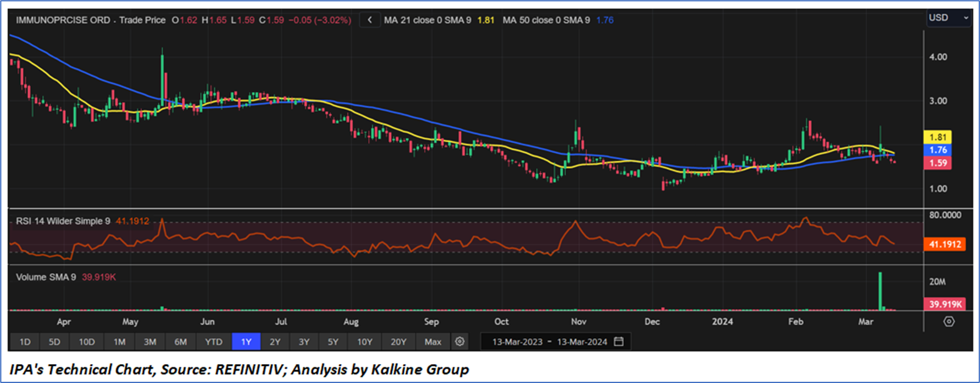Screen dimensions: 980x383
Task: Open chart settings gear beside Max
Action: click(x=460, y=342)
